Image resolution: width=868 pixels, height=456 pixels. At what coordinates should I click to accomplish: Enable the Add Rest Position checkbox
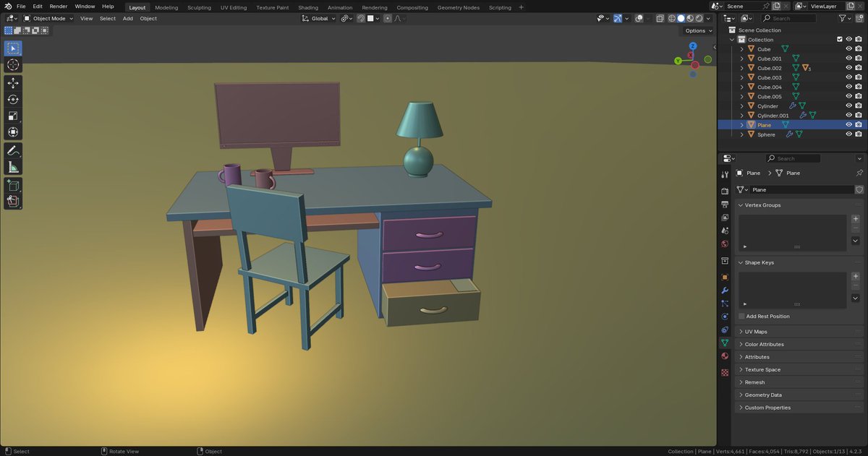click(741, 316)
